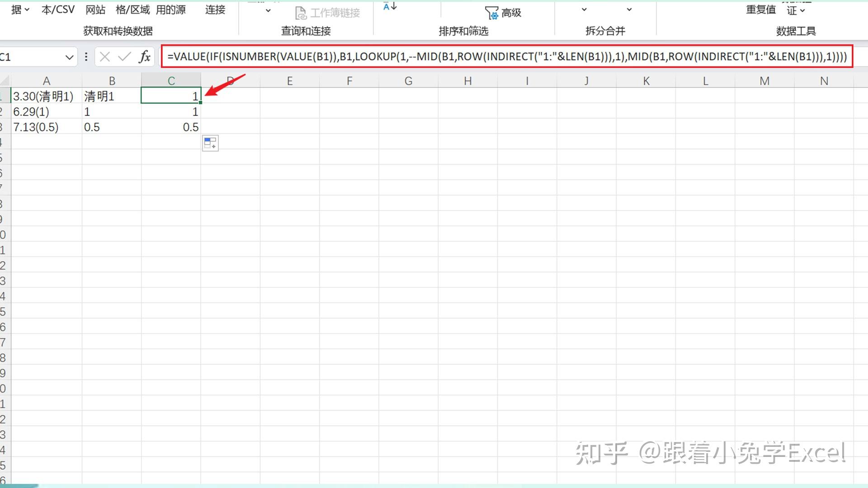Image resolution: width=868 pixels, height=488 pixels.
Task: Expand the Name Box dropdown arrow
Action: coord(69,57)
